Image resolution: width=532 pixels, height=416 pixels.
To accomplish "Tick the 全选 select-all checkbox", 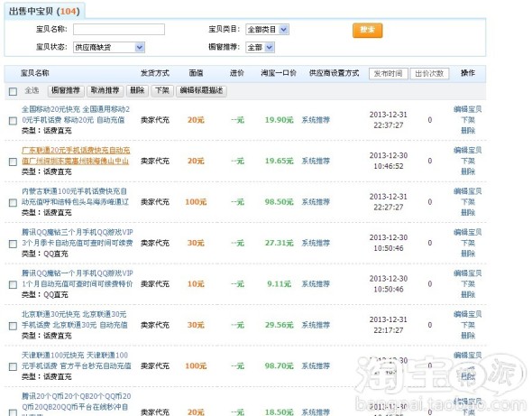I will click(13, 91).
